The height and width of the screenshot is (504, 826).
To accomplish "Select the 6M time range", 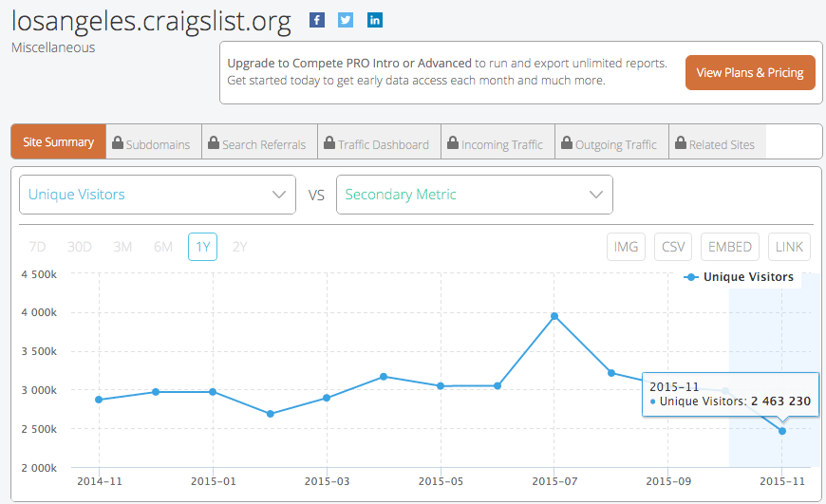I will pos(163,247).
